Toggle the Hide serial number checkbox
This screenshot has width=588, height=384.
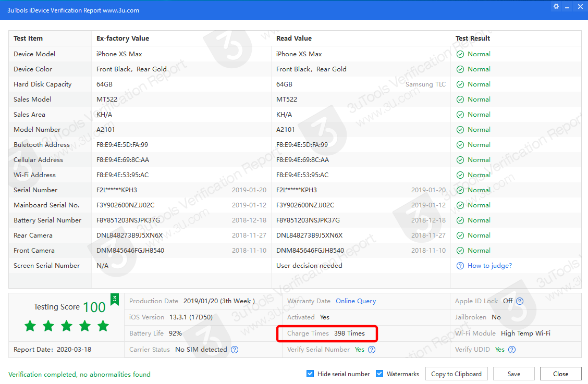click(310, 374)
